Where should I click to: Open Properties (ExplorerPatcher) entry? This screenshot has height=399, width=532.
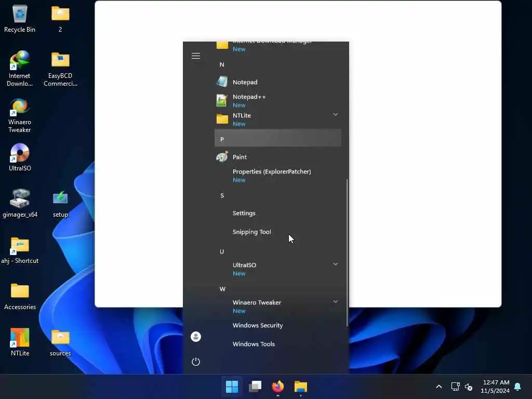click(x=278, y=176)
